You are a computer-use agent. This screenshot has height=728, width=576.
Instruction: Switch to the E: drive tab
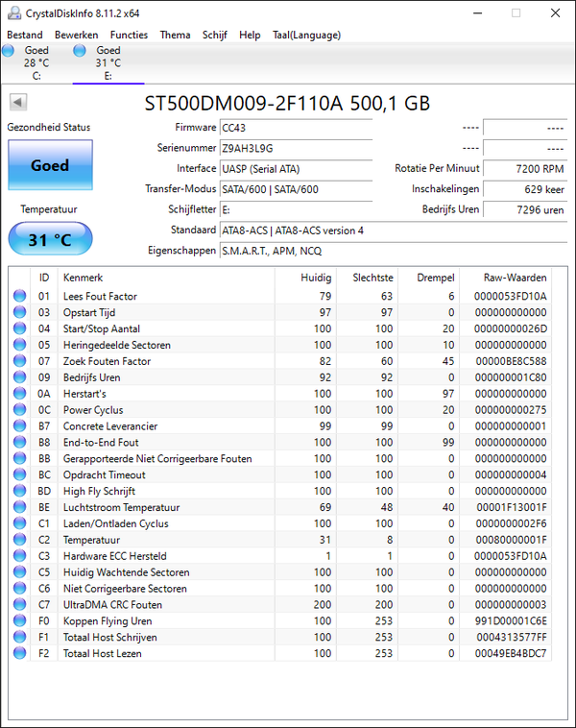(x=108, y=62)
